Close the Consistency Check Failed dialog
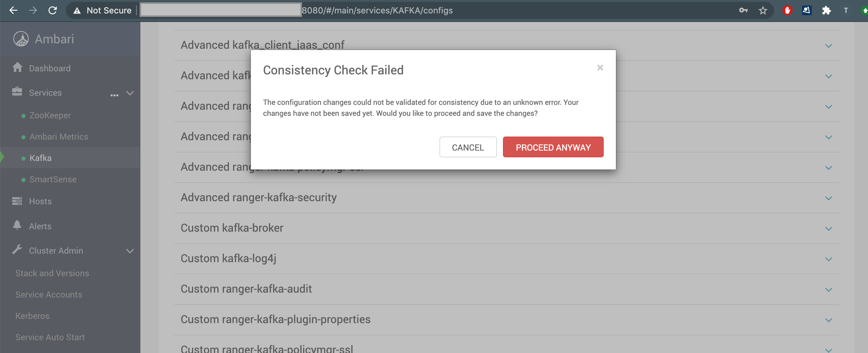The image size is (868, 353). tap(600, 68)
